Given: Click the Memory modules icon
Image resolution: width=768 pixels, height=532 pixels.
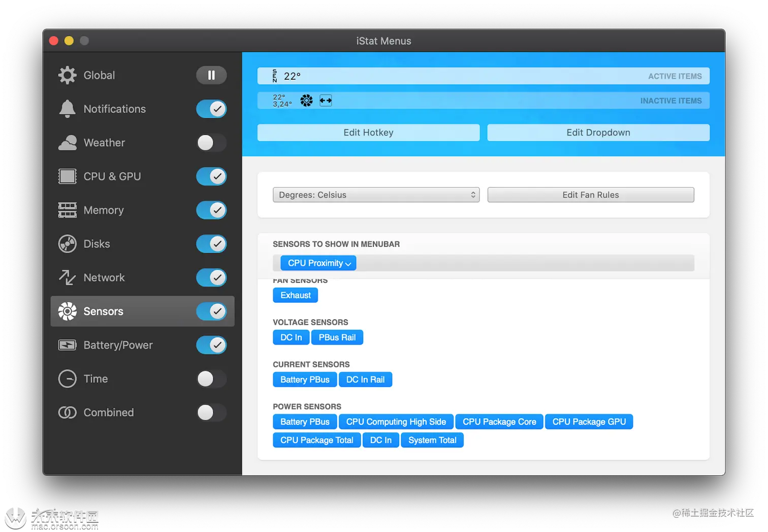Looking at the screenshot, I should pyautogui.click(x=67, y=210).
